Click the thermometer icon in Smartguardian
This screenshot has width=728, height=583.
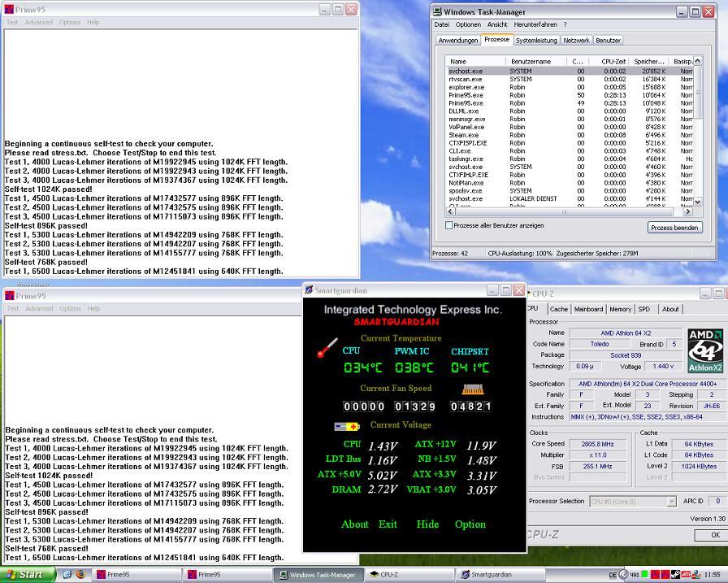[327, 347]
